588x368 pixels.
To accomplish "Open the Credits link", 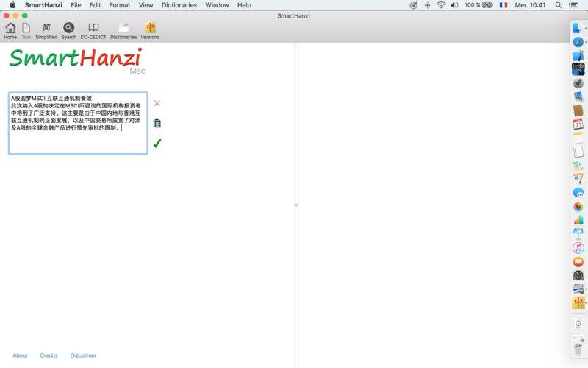I will (x=49, y=355).
